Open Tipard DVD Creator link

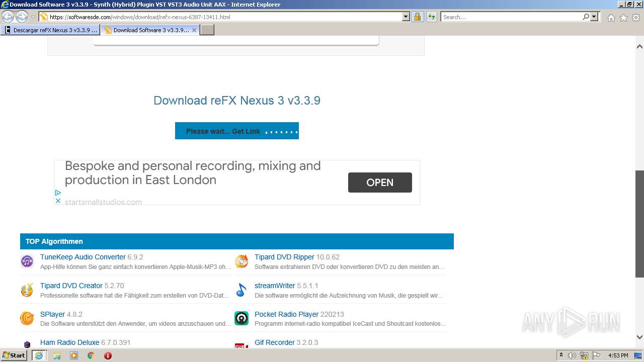(x=71, y=286)
